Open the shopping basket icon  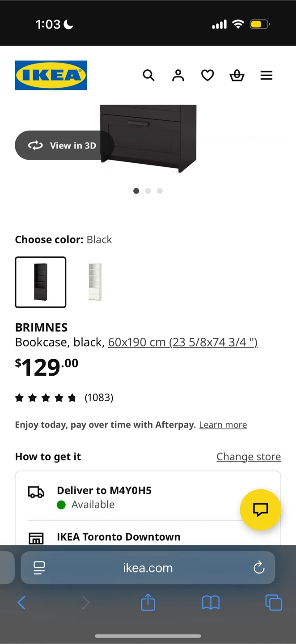point(237,75)
